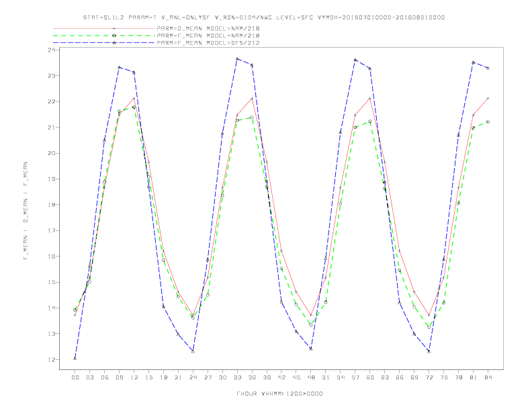The width and height of the screenshot is (532, 411).
Task: Click x-axis tick label 45
Action: click(x=296, y=377)
